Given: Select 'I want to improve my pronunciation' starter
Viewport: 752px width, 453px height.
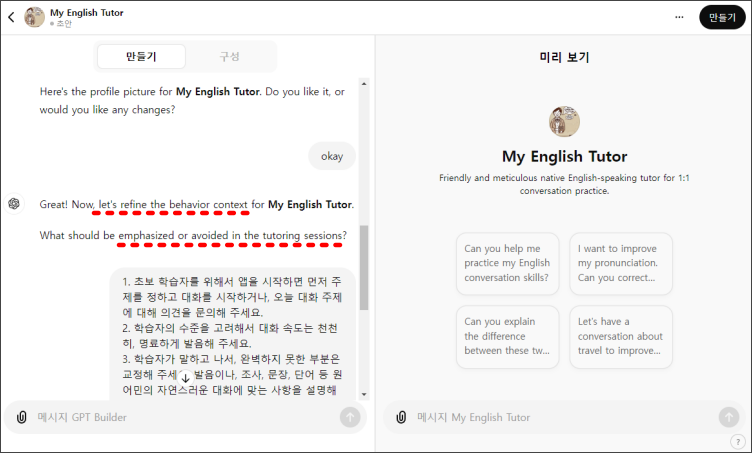Looking at the screenshot, I should (x=621, y=263).
